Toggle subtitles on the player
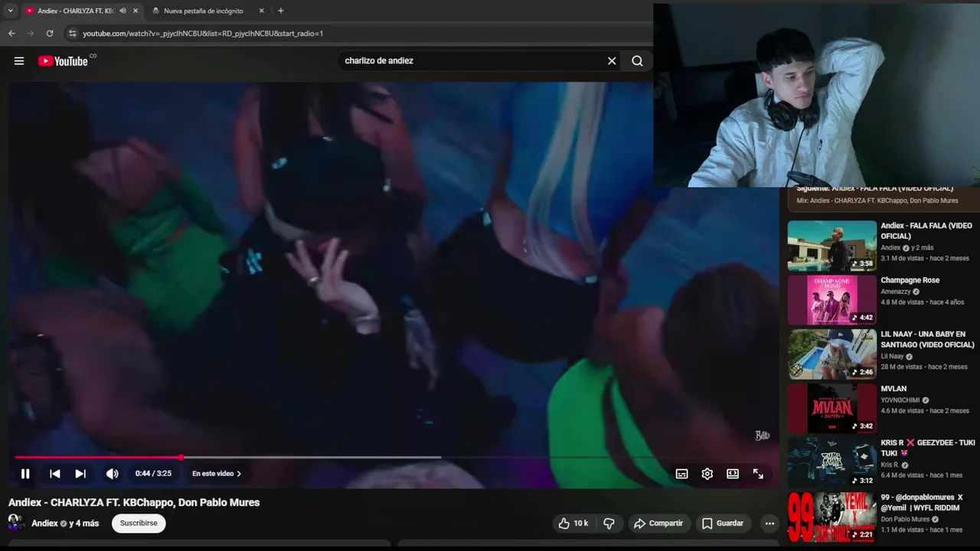 681,474
